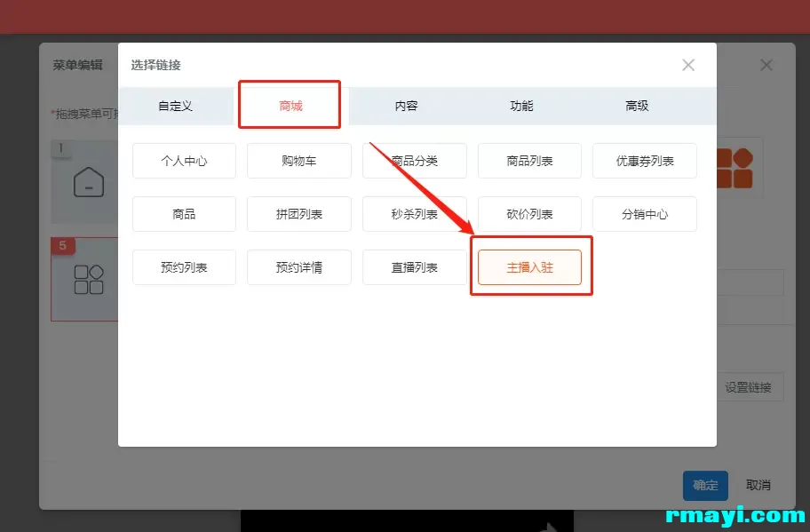Screen dimensions: 810x532
Task: Click 确定 in the 菜单编辑 window
Action: 705,485
